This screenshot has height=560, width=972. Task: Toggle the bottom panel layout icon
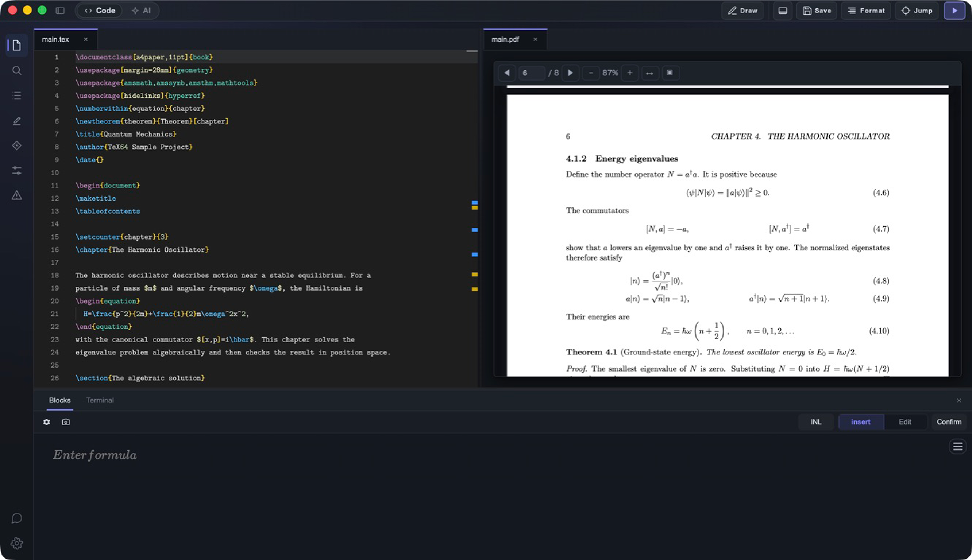coord(783,11)
